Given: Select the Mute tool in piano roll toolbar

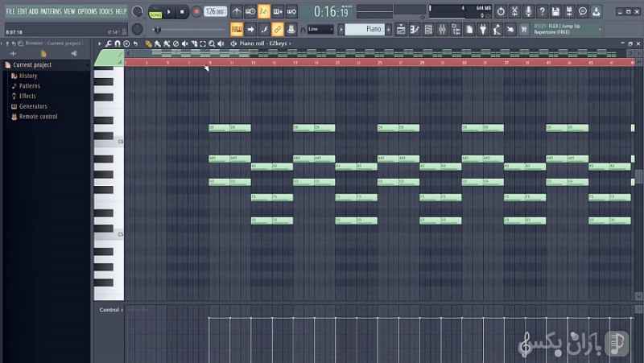Looking at the screenshot, I should click(185, 43).
